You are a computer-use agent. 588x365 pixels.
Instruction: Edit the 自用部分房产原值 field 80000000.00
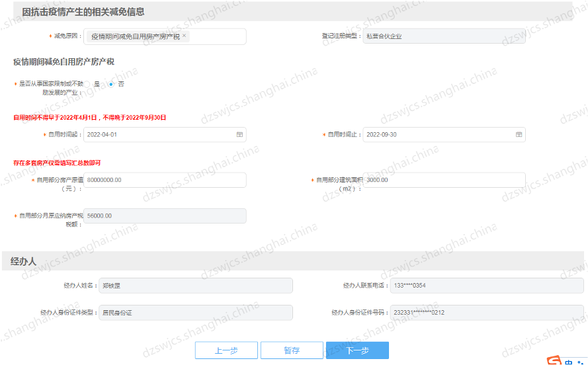tap(165, 180)
